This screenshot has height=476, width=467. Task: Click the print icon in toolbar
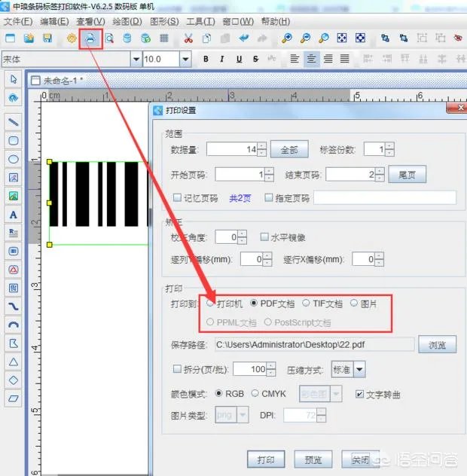(x=90, y=38)
